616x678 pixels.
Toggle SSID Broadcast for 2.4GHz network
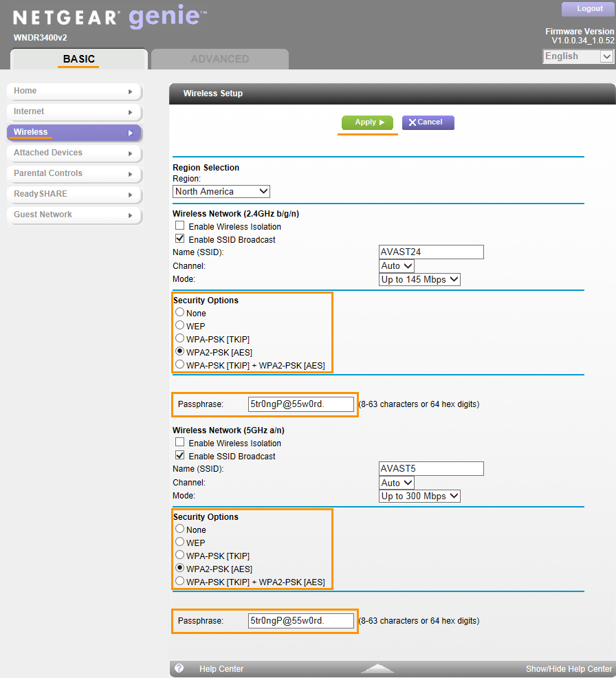point(180,239)
